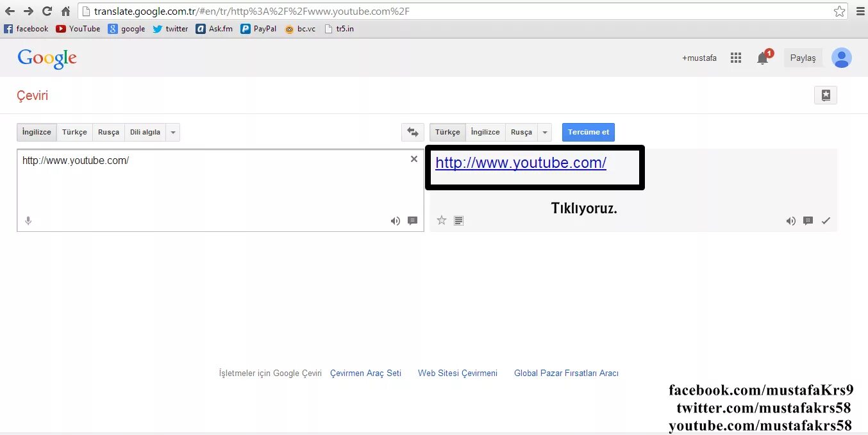Open notifications bell icon
The image size is (868, 435).
(762, 58)
